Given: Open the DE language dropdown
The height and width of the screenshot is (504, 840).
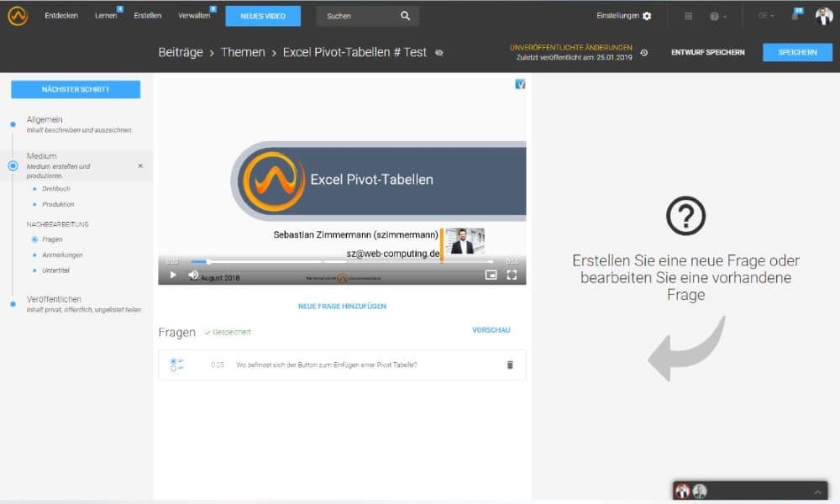Looking at the screenshot, I should tap(765, 16).
